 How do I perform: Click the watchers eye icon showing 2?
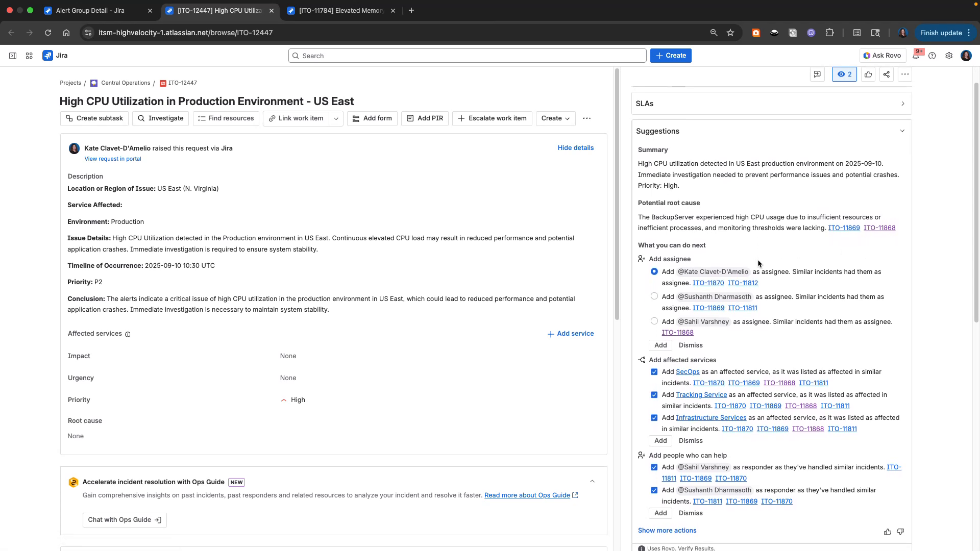click(844, 74)
